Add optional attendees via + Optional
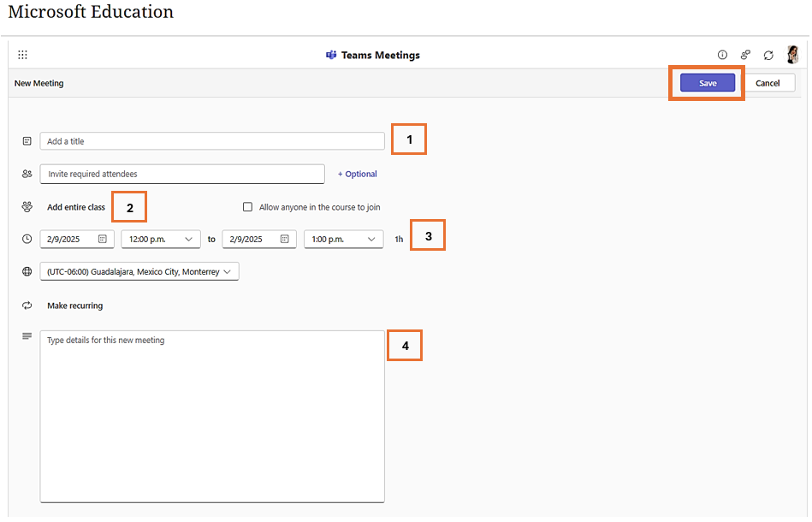Screen dimensions: 812x522 click(358, 174)
